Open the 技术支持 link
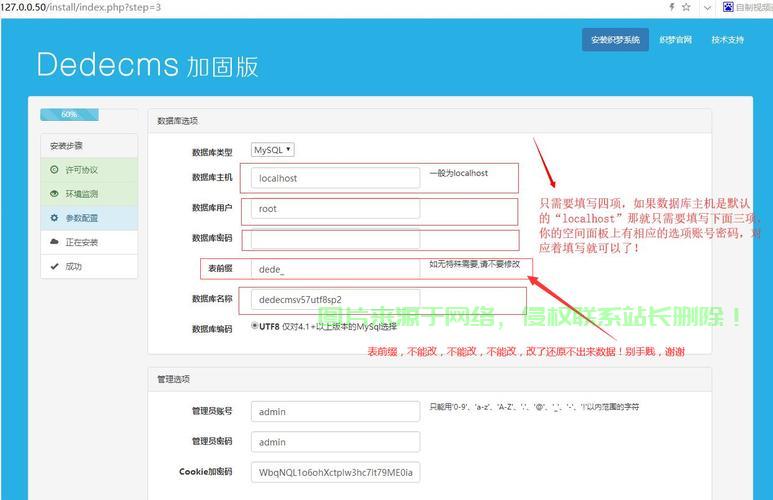This screenshot has width=773, height=500. tap(727, 40)
